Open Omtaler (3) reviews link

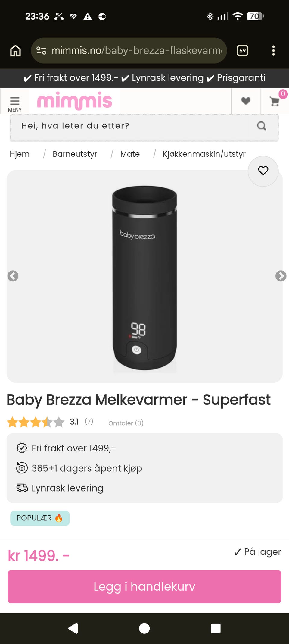coord(126,423)
